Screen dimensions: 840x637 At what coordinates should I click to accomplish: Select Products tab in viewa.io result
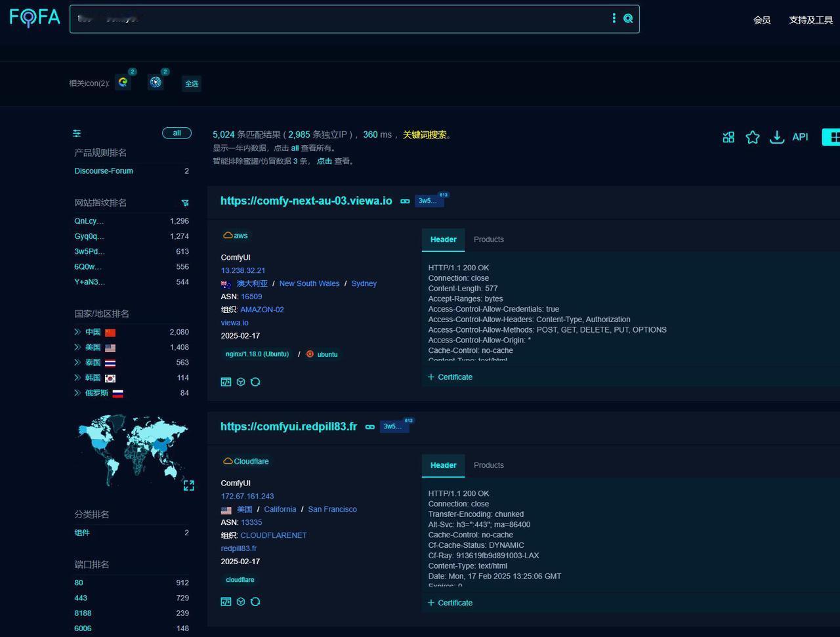[489, 239]
